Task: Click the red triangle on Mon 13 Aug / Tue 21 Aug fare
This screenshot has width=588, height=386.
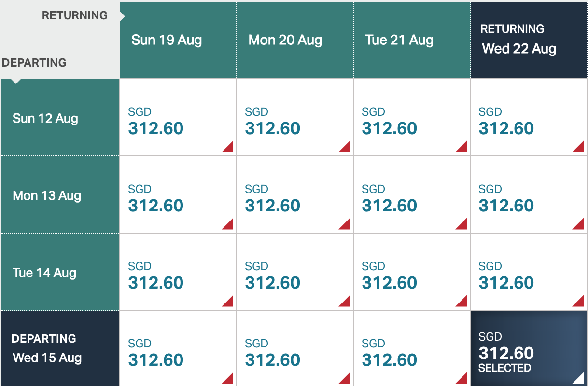Action: (462, 224)
